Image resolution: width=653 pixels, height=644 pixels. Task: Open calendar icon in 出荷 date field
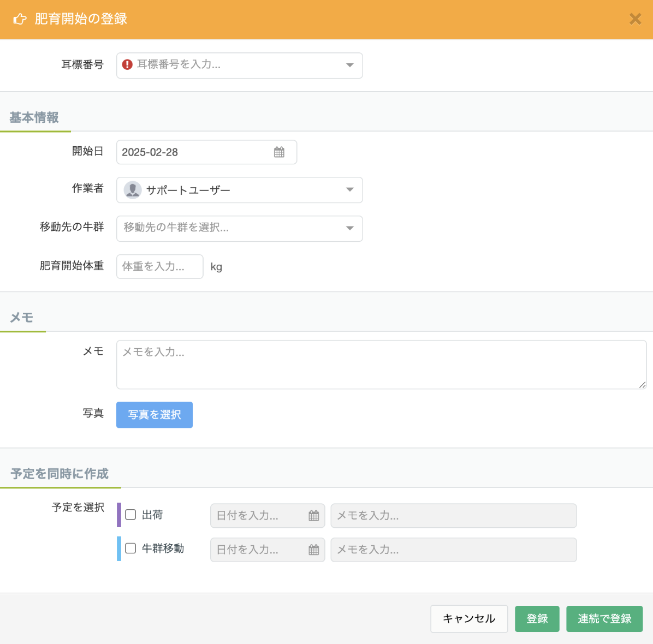coord(313,516)
